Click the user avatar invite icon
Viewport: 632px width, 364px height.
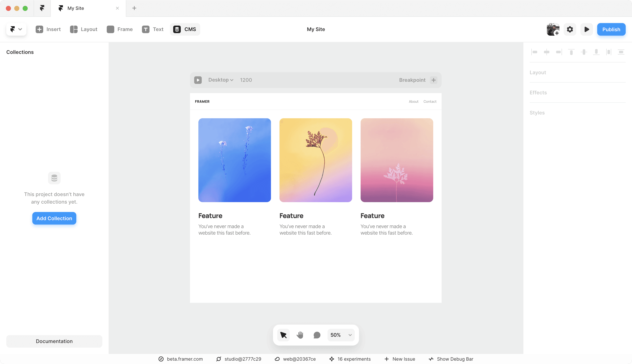(x=553, y=29)
